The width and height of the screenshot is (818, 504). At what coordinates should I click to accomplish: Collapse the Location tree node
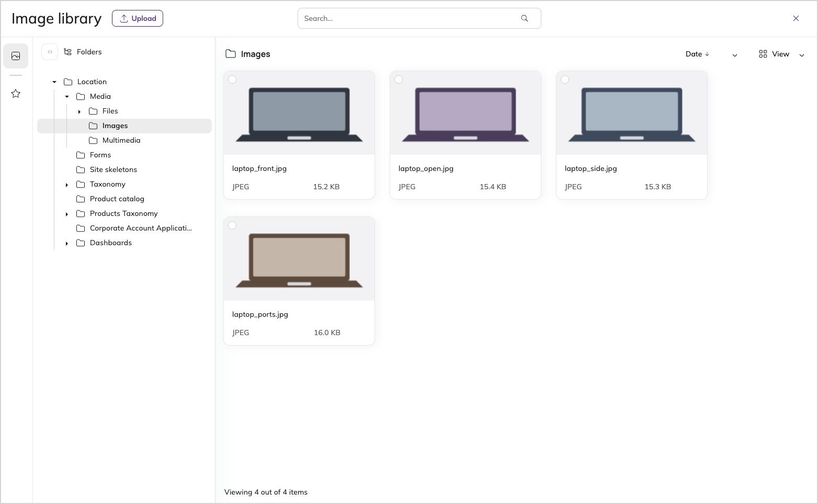tap(54, 82)
